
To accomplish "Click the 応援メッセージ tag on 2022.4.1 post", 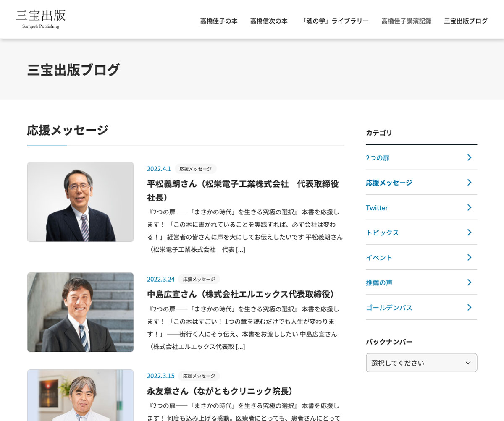I will pos(195,169).
